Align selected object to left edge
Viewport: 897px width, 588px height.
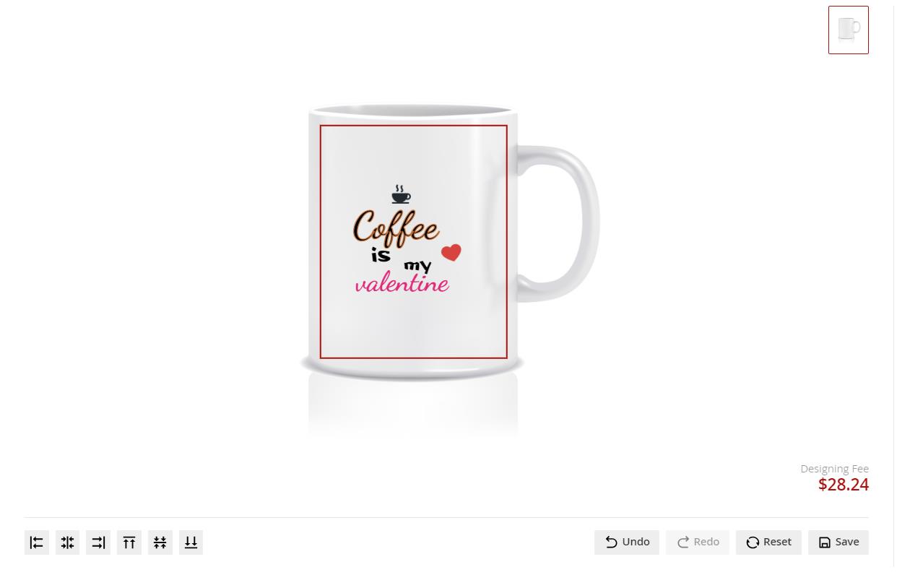tap(36, 542)
